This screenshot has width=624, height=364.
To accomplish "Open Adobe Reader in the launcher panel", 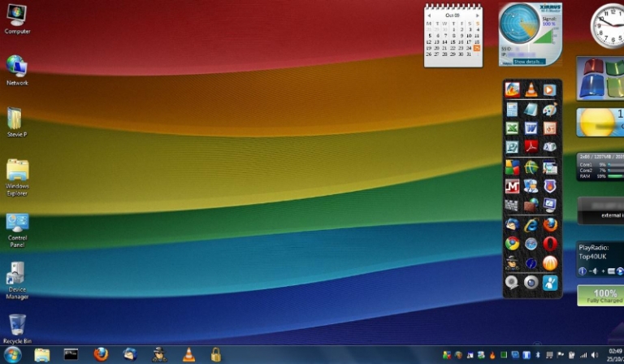I will 531,147.
